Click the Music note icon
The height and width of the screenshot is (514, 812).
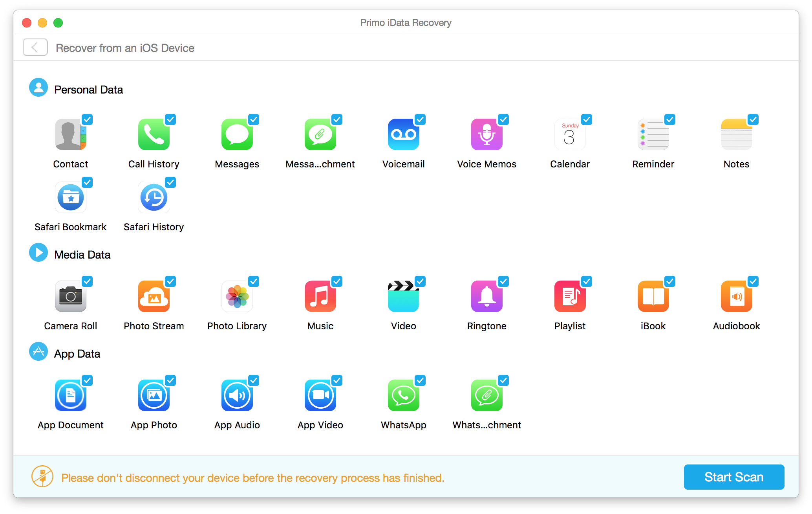pyautogui.click(x=320, y=296)
